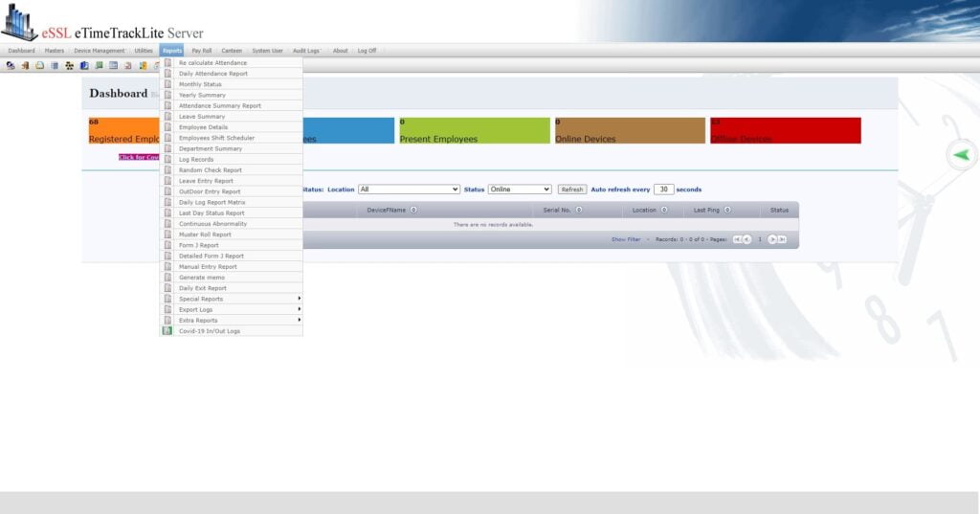Select Re calculate Attendance
The image size is (980, 514).
click(232, 62)
